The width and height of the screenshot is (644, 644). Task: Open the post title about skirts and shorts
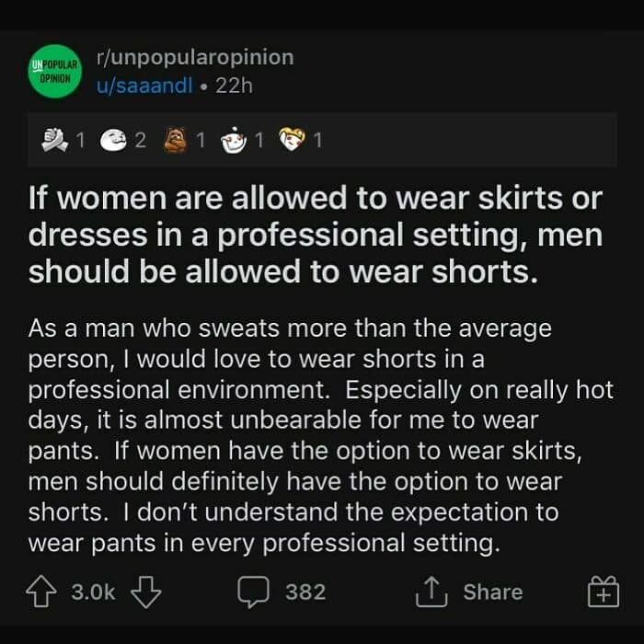[316, 236]
